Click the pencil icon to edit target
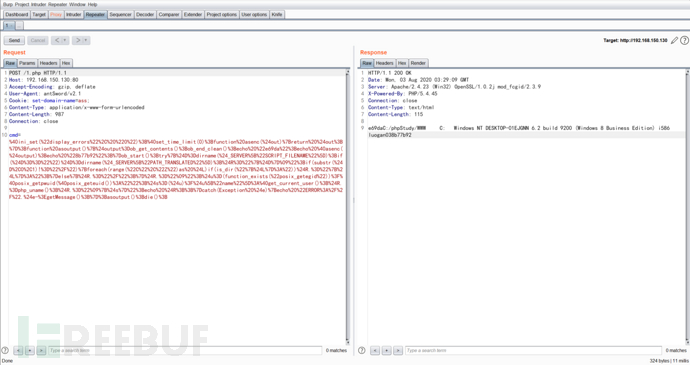Image resolution: width=690 pixels, height=365 pixels. pyautogui.click(x=674, y=41)
